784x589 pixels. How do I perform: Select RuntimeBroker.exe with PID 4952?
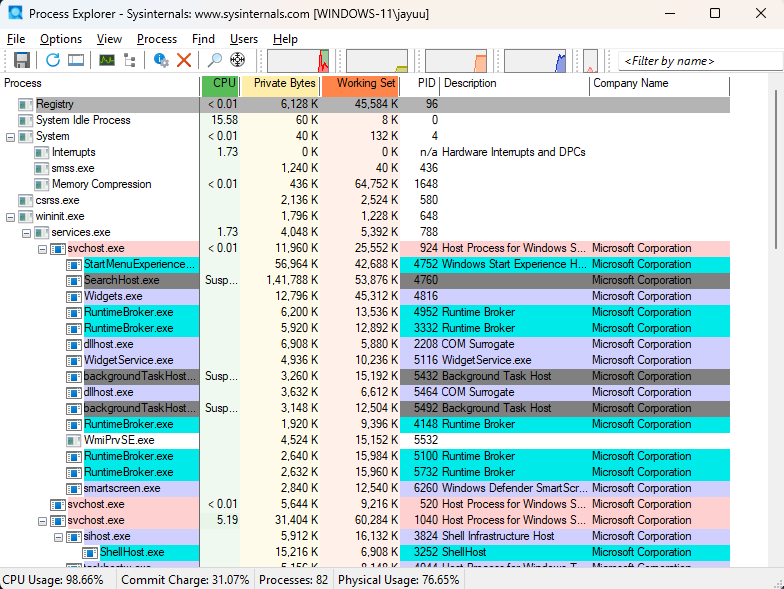[x=365, y=312]
